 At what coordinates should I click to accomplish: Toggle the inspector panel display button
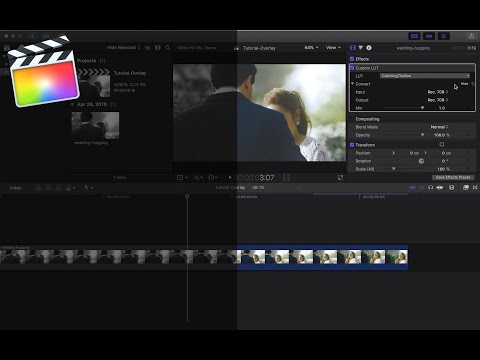tap(444, 36)
